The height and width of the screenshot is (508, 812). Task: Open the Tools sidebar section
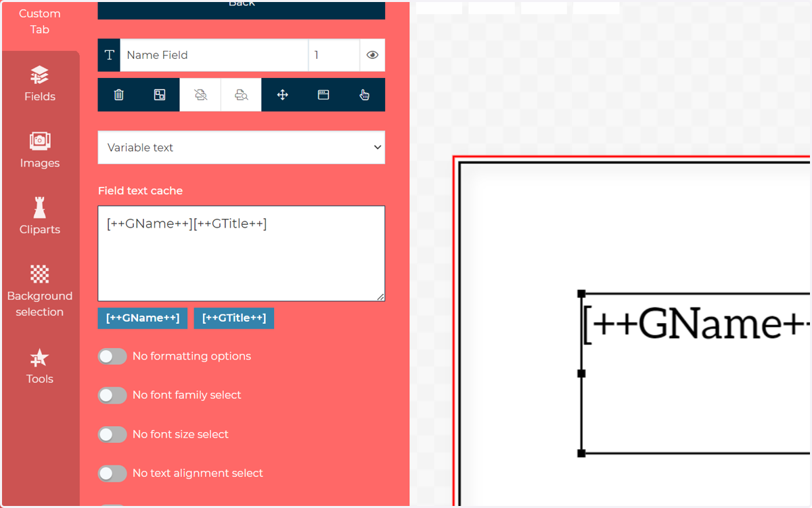click(x=40, y=366)
